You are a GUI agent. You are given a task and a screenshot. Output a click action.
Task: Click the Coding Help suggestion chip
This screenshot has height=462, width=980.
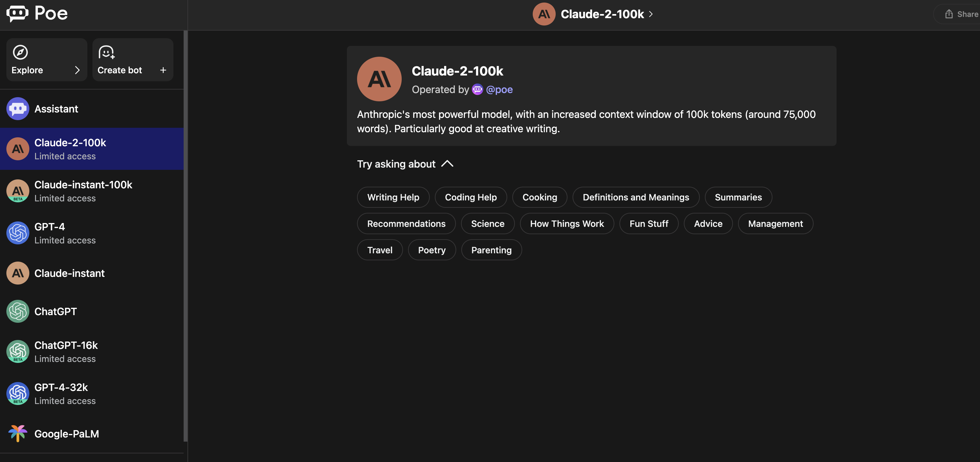[471, 197]
